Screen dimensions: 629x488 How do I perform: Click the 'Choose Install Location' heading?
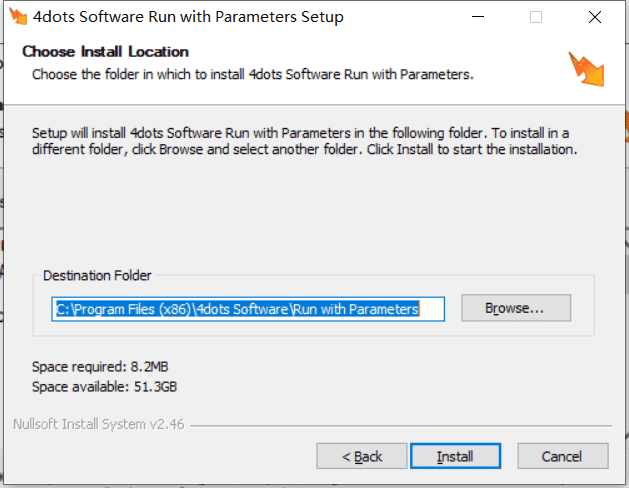[106, 52]
